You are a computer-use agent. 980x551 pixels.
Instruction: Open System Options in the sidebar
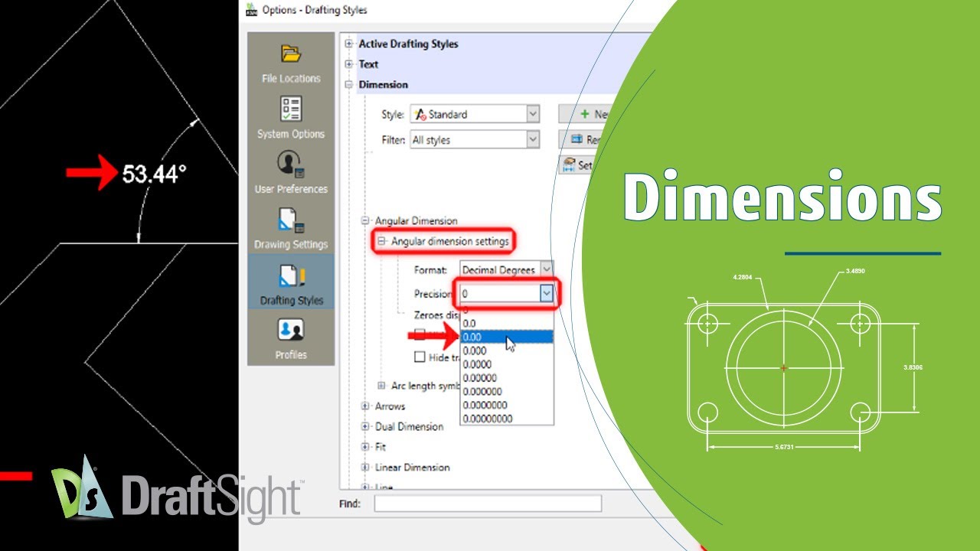291,119
